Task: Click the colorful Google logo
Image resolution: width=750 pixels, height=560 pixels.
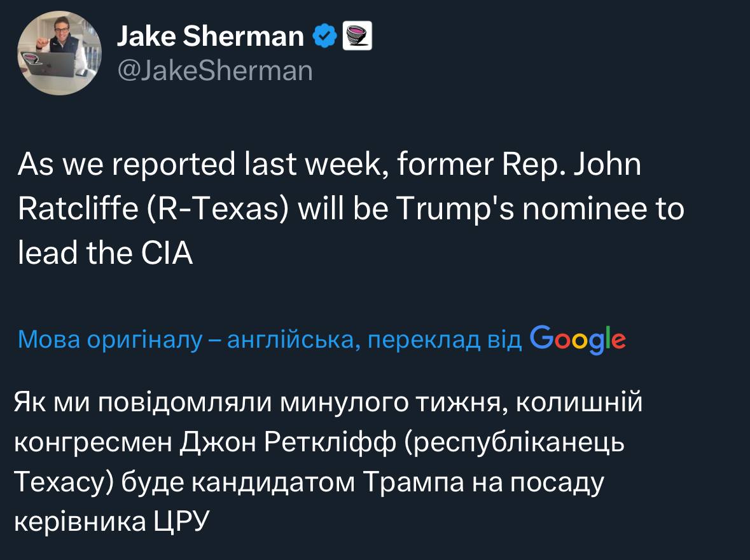Action: pos(577,339)
